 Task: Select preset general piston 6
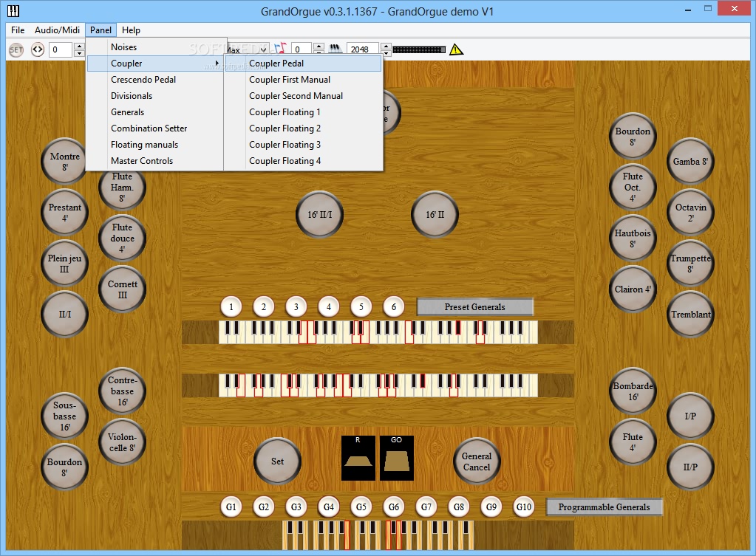pos(394,307)
